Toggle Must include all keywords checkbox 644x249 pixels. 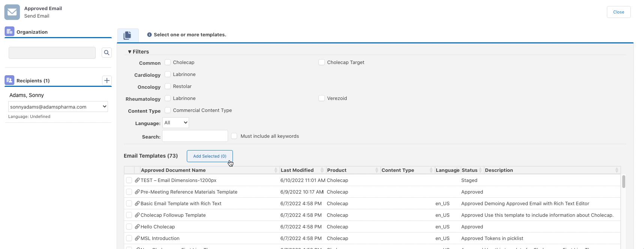coord(234,136)
